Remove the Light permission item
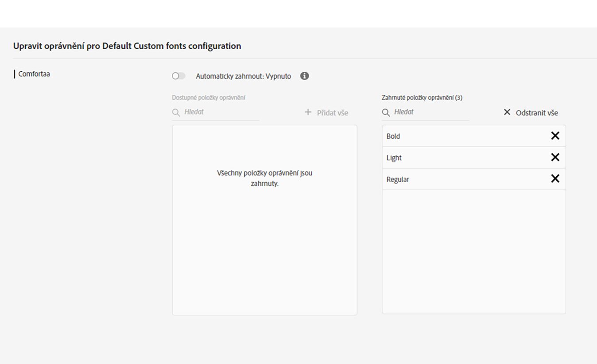The height and width of the screenshot is (364, 597). (x=555, y=157)
